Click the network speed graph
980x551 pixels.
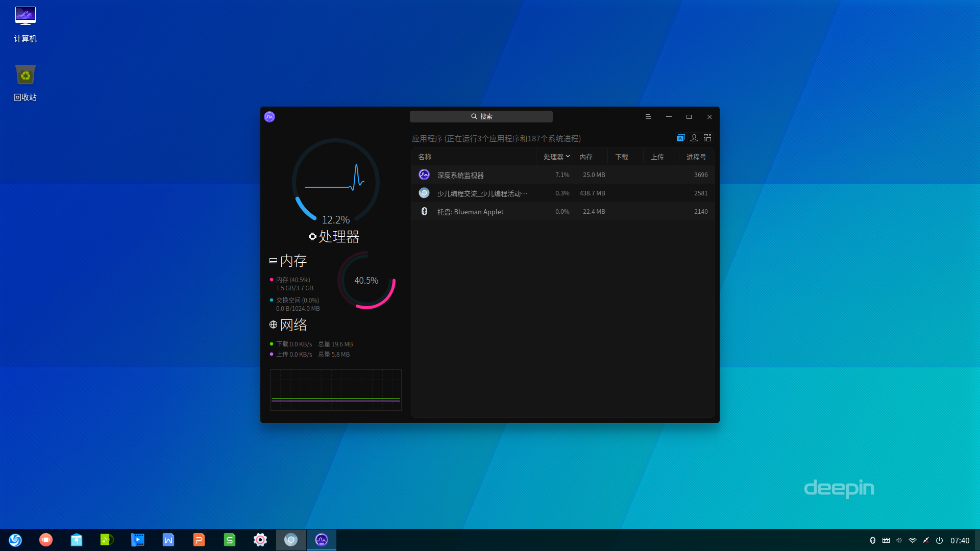pos(336,390)
